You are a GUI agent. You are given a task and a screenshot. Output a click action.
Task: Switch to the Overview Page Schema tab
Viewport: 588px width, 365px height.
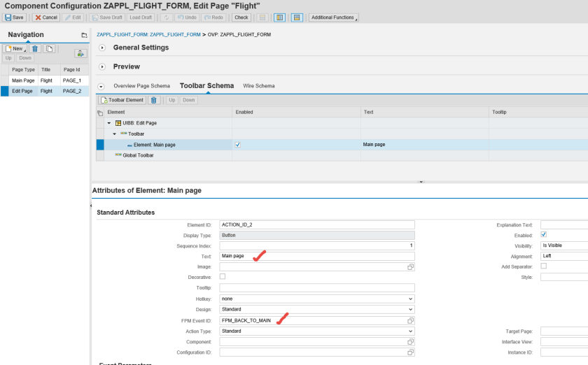coord(141,86)
